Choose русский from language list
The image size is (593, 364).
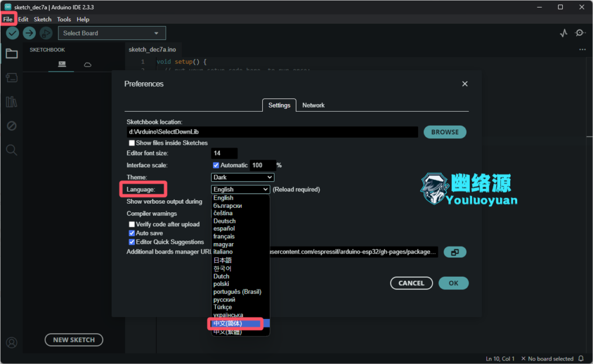coord(240,300)
